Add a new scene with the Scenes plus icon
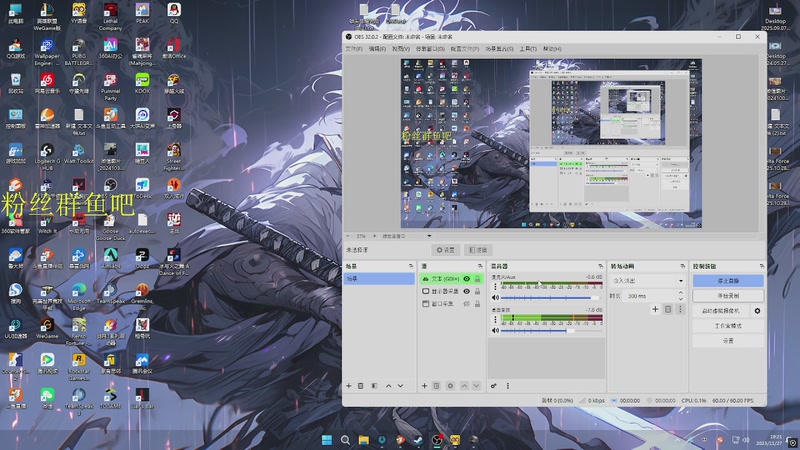The height and width of the screenshot is (450, 800). click(x=348, y=386)
